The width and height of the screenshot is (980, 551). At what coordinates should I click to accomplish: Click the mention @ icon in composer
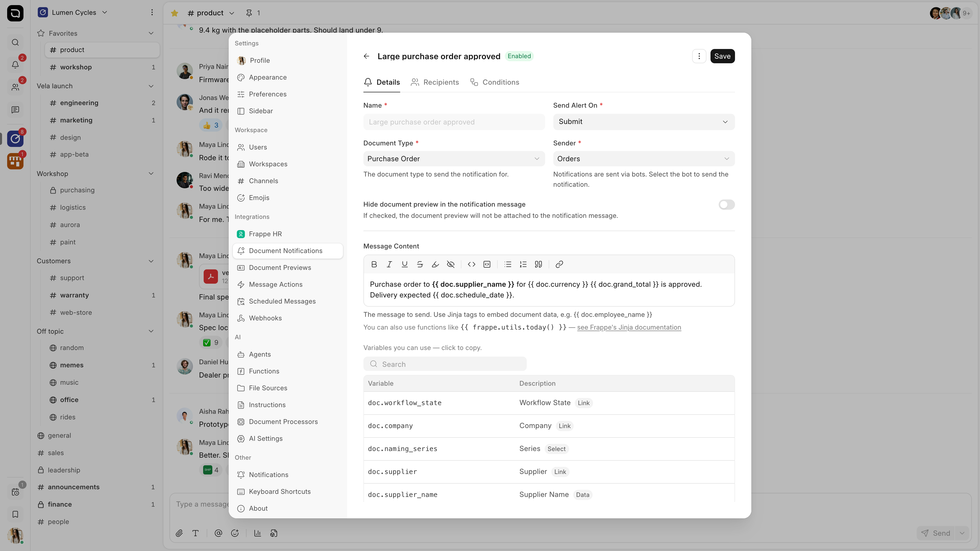pyautogui.click(x=218, y=533)
